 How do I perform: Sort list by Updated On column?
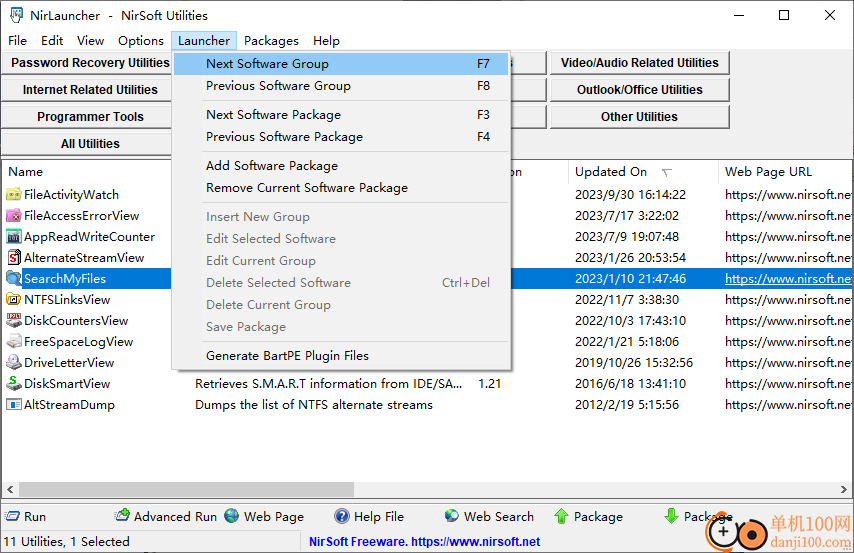coord(643,172)
